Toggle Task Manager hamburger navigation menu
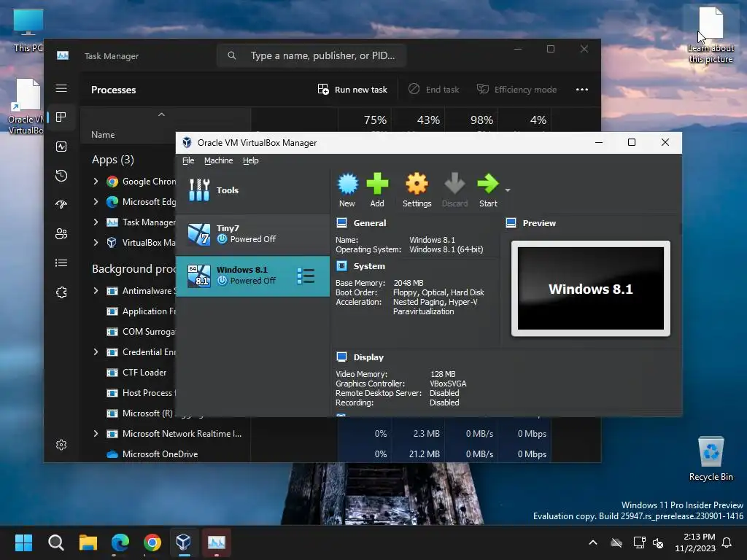The width and height of the screenshot is (747, 560). (61, 88)
